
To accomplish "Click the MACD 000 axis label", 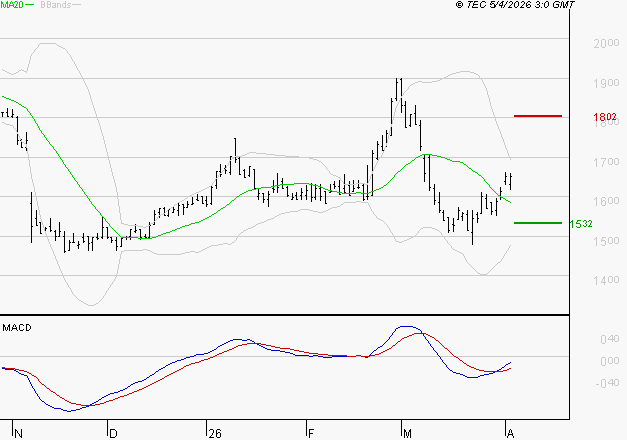I will tap(610, 361).
